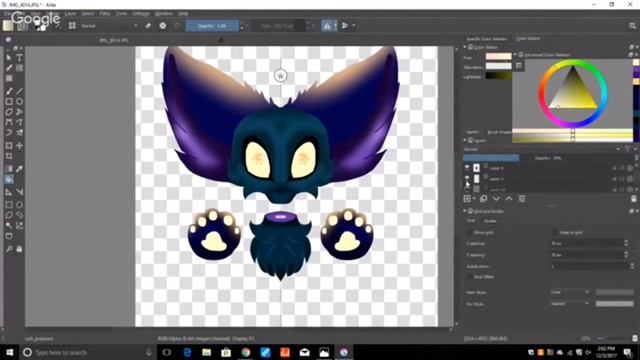Select the highlighted Fill bucket tool

(9, 179)
